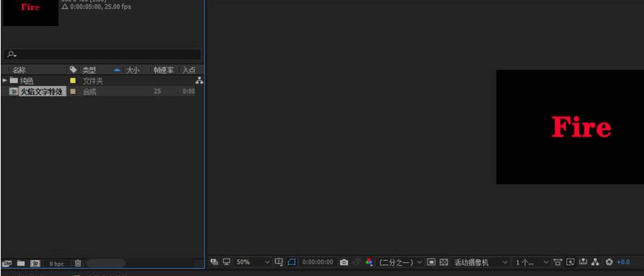
Task: Click the frame rate value 25 of 火焰文字特效
Action: [x=157, y=91]
